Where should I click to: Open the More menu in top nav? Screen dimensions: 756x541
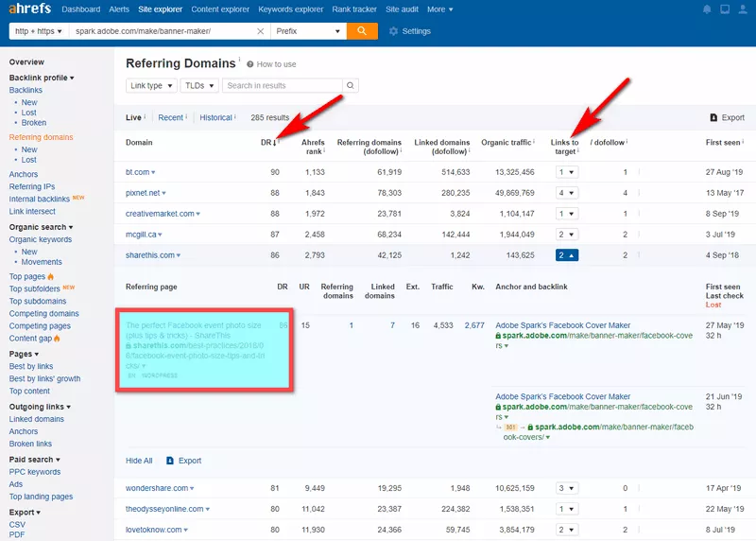click(439, 9)
